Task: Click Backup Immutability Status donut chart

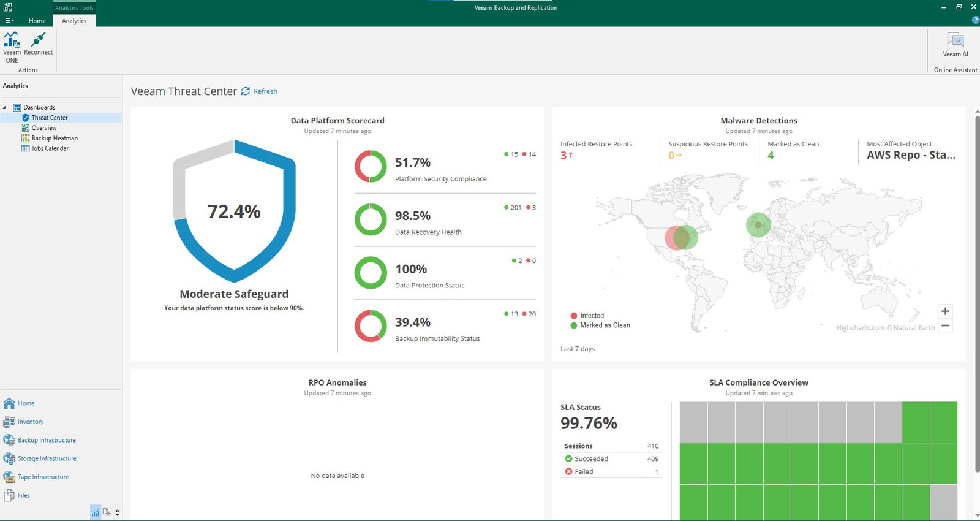Action: pyautogui.click(x=371, y=326)
